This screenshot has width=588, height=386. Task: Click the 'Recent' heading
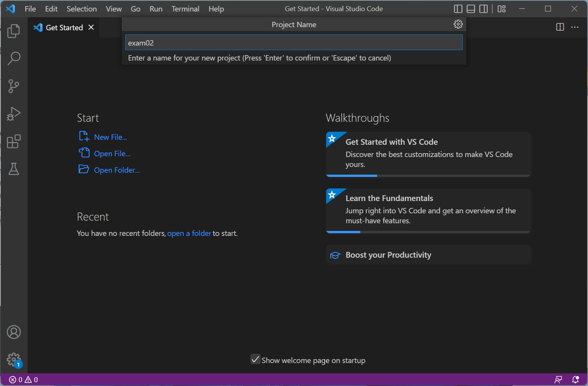93,217
